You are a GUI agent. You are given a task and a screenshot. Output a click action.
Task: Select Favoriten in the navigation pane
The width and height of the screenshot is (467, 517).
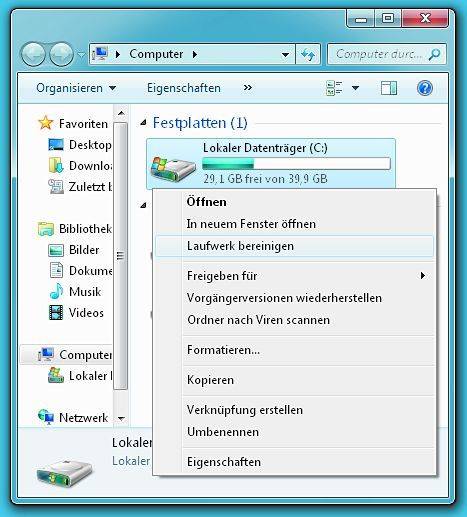tap(83, 124)
